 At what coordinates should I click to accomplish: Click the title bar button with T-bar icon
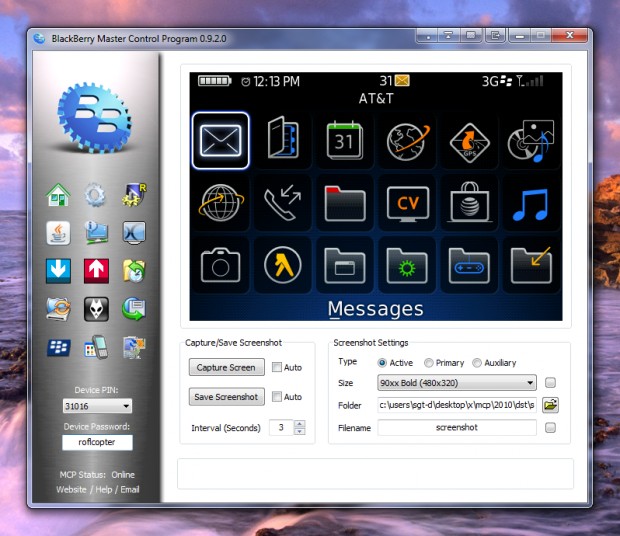pyautogui.click(x=448, y=36)
